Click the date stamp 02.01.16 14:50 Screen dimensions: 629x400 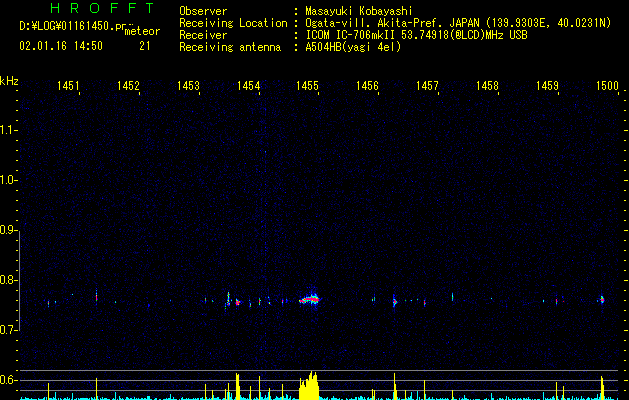coord(61,46)
